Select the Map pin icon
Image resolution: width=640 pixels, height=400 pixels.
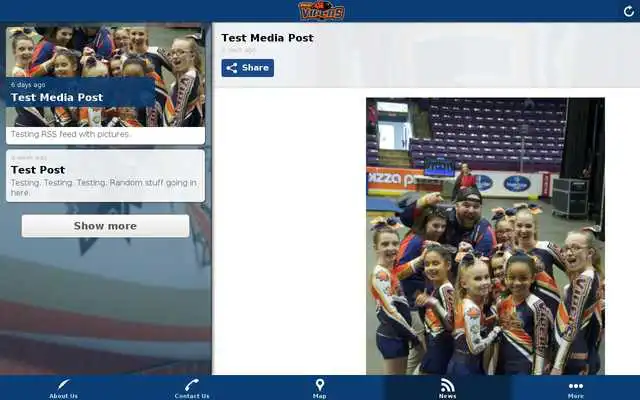click(320, 385)
